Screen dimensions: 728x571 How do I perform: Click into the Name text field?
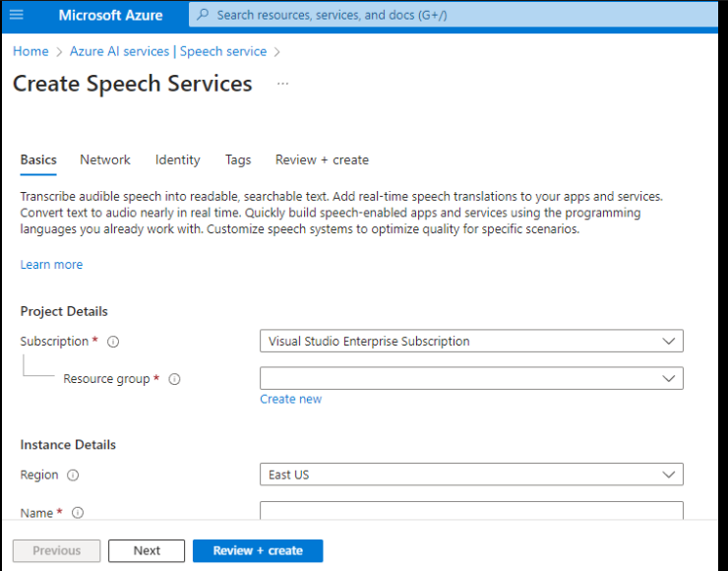pyautogui.click(x=471, y=510)
